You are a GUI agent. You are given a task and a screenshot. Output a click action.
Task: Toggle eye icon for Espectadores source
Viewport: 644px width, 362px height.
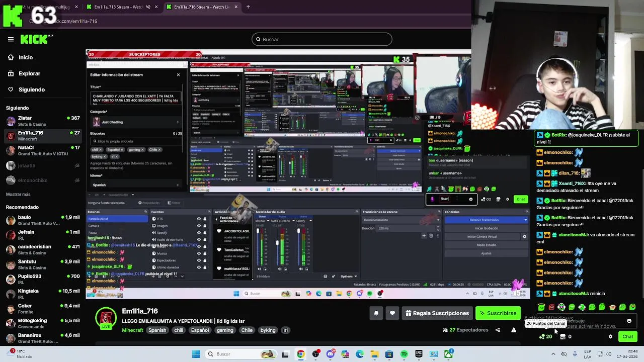(x=199, y=260)
